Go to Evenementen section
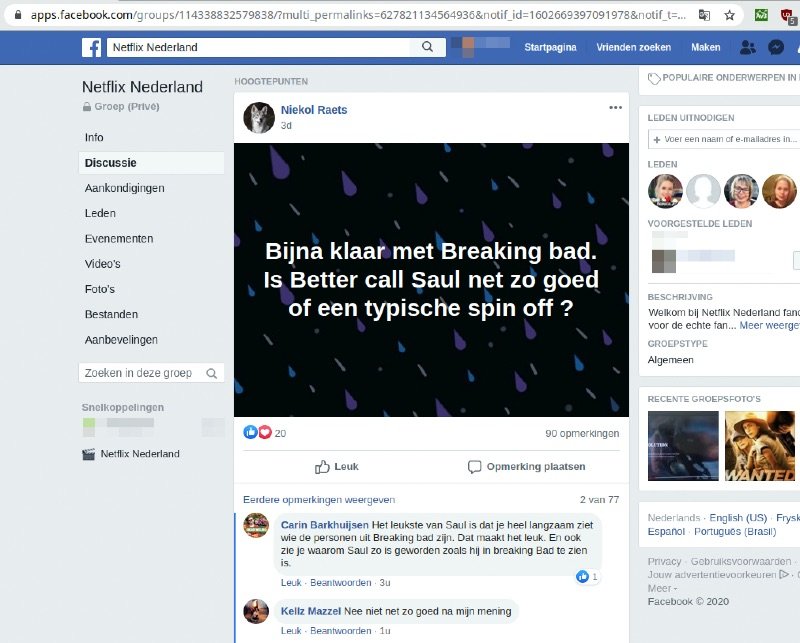This screenshot has height=643, width=800. (119, 239)
